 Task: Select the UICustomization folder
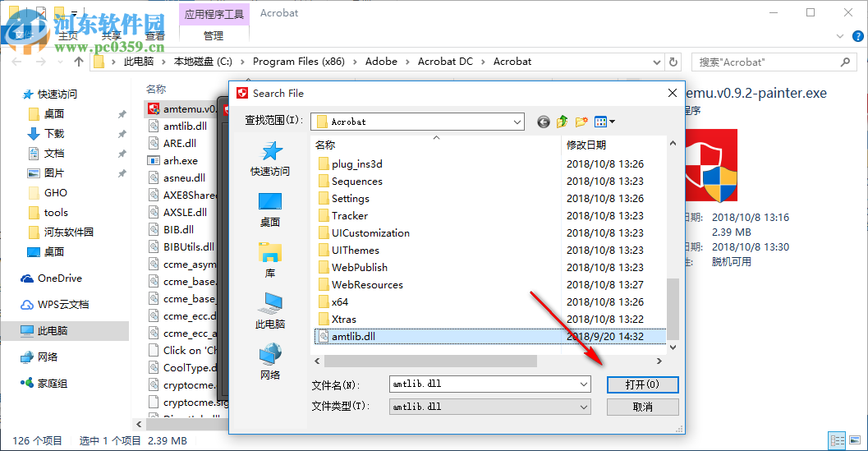365,232
